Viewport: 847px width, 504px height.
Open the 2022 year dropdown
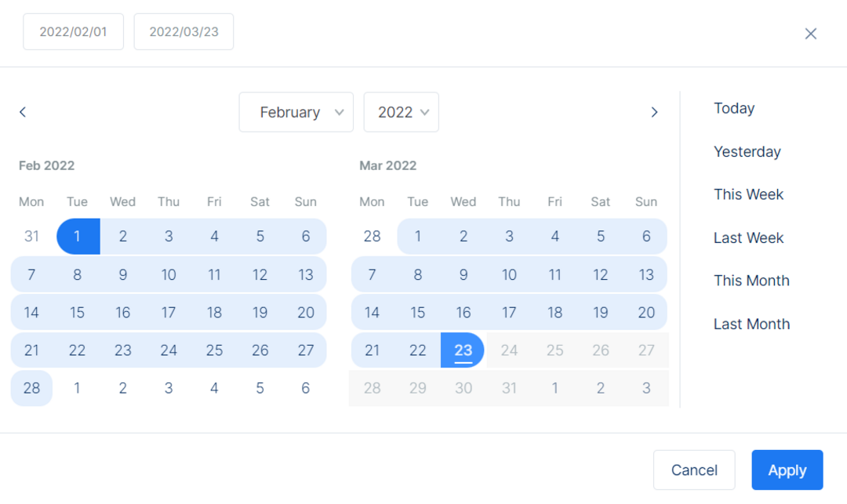(401, 112)
